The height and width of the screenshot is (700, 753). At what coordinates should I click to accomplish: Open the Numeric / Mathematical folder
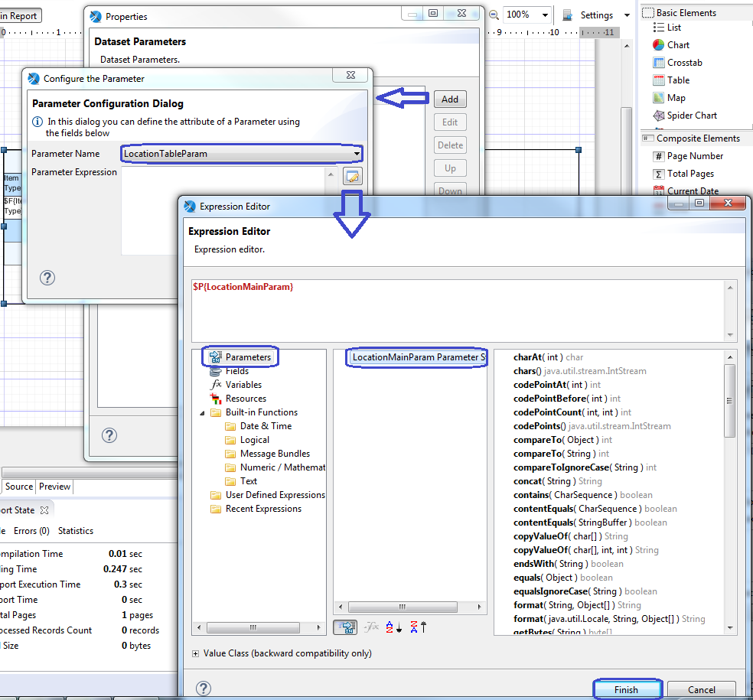coord(275,467)
